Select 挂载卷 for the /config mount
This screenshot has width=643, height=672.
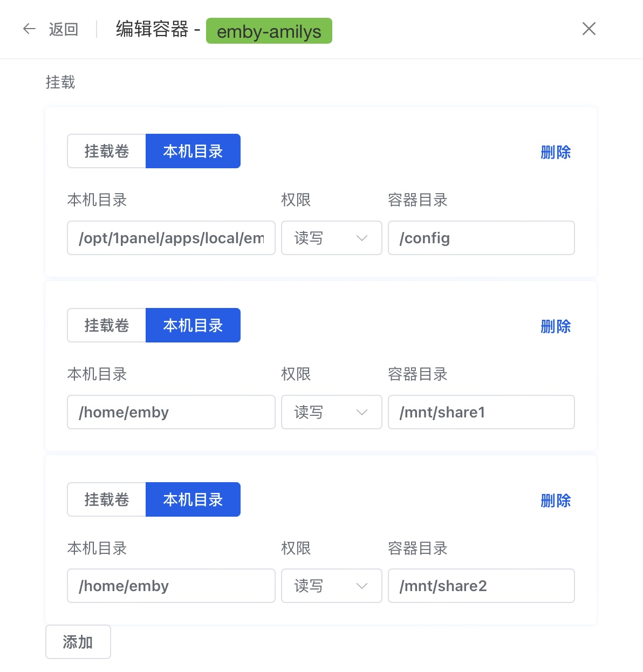pyautogui.click(x=107, y=152)
